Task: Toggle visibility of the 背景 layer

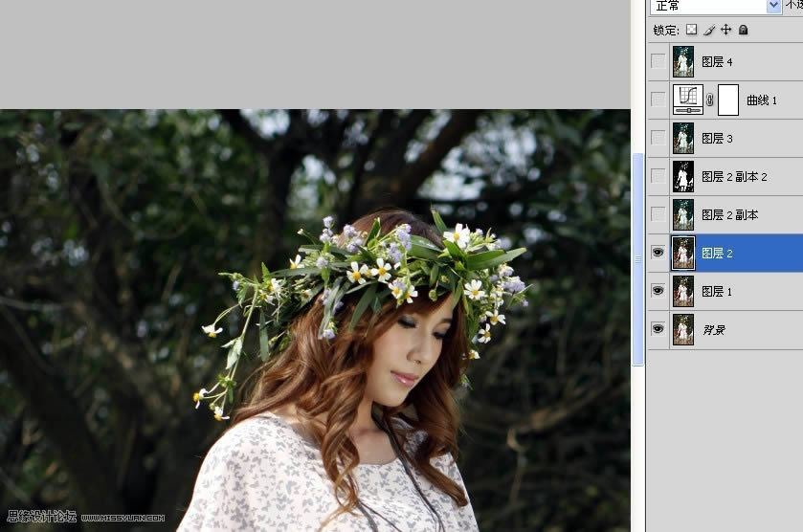Action: click(658, 329)
